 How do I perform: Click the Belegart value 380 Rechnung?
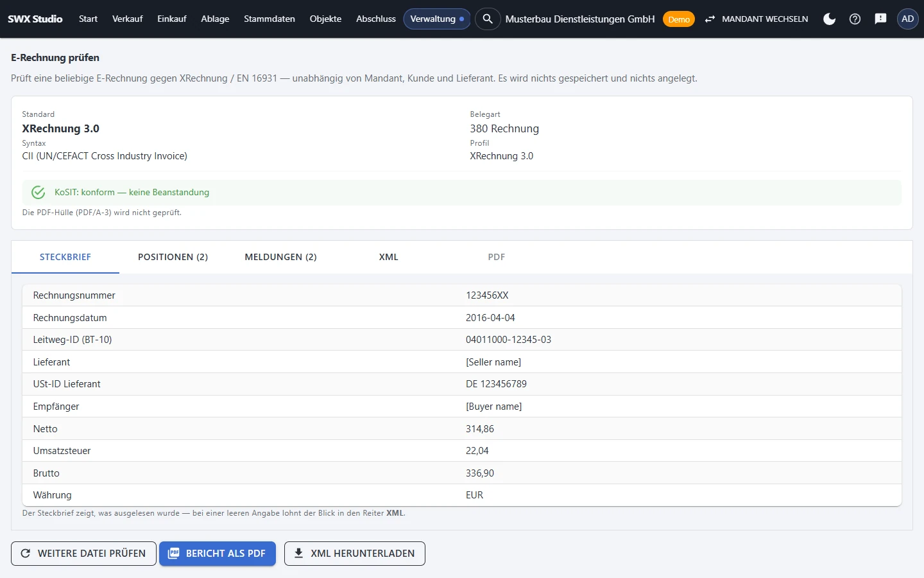pyautogui.click(x=504, y=128)
